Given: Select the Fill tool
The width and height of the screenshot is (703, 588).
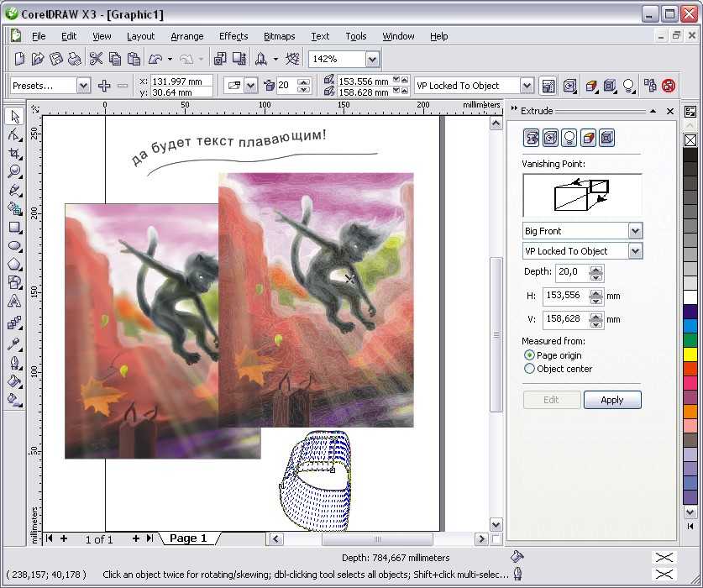Looking at the screenshot, I should (15, 381).
